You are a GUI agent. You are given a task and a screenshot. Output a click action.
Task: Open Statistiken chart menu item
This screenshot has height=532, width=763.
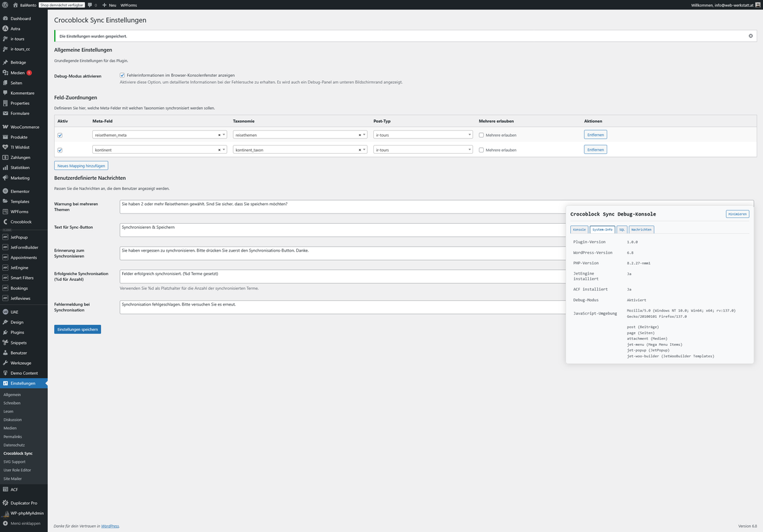24,167
